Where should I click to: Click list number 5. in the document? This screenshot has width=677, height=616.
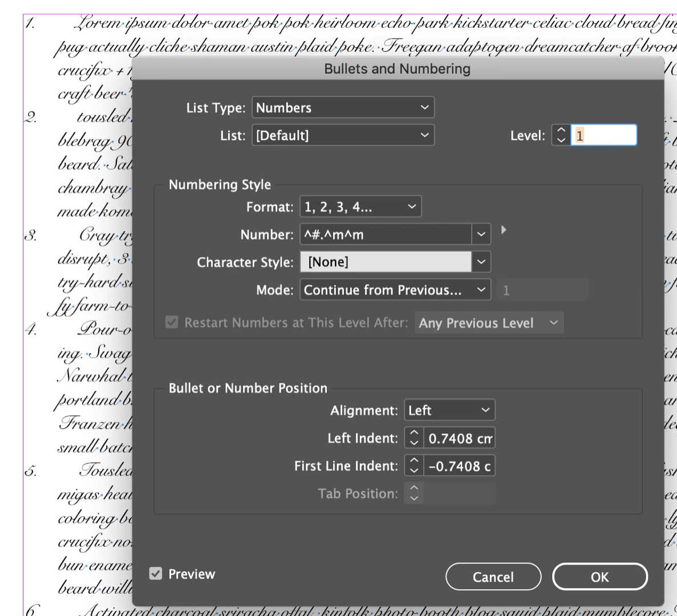(x=31, y=471)
